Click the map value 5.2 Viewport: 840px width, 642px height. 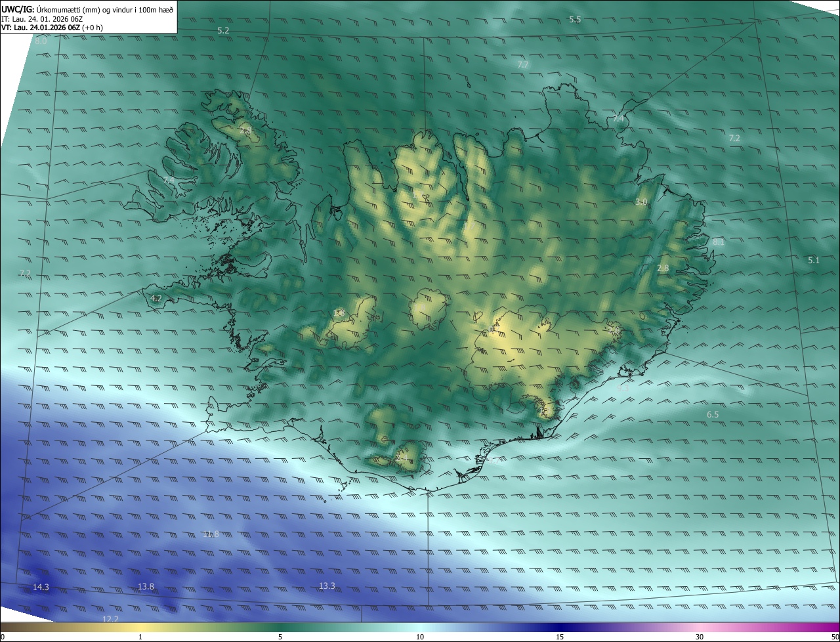coord(223,31)
